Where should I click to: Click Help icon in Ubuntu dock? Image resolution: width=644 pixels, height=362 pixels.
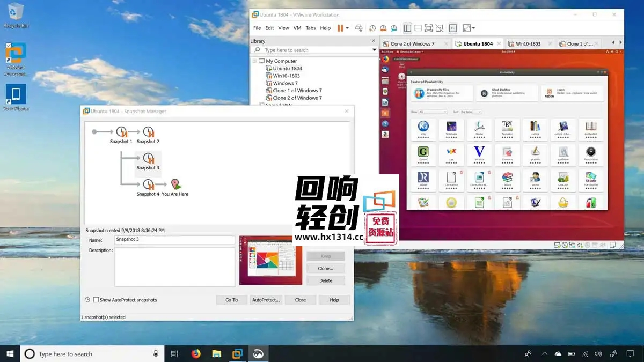pyautogui.click(x=385, y=124)
